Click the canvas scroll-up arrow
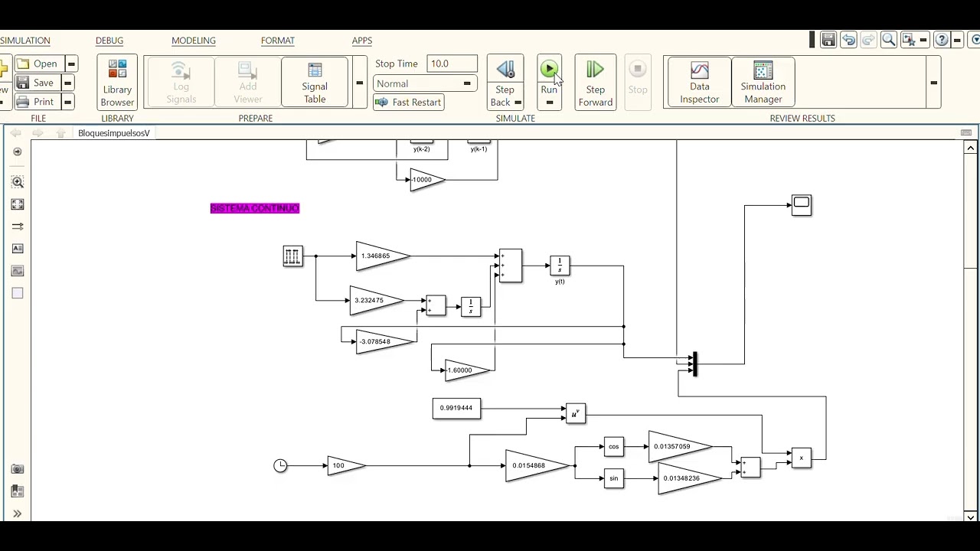The image size is (980, 551). pos(970,148)
